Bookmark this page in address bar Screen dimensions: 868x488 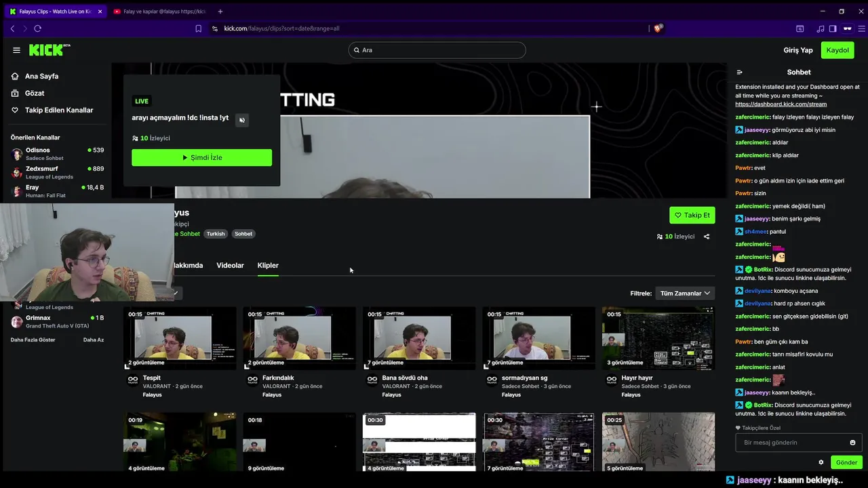pyautogui.click(x=198, y=28)
